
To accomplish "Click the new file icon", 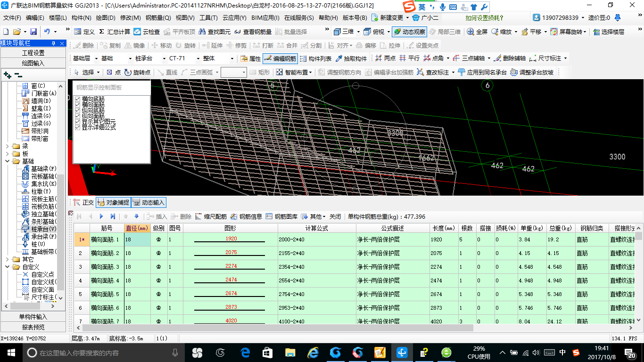I will click(x=6, y=32).
